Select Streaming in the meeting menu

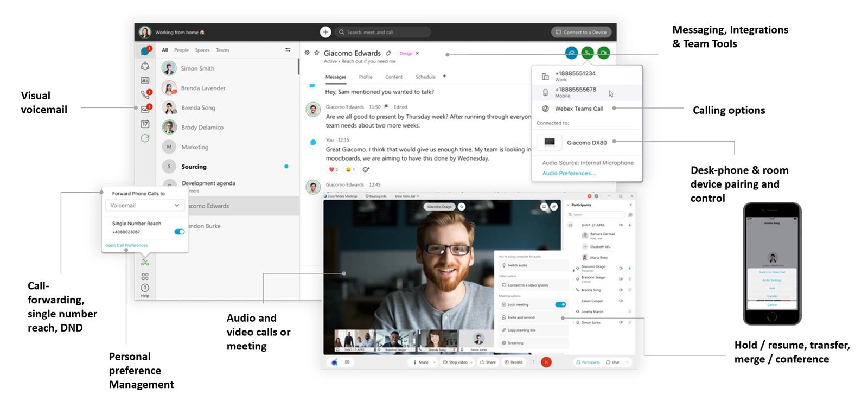click(x=533, y=343)
